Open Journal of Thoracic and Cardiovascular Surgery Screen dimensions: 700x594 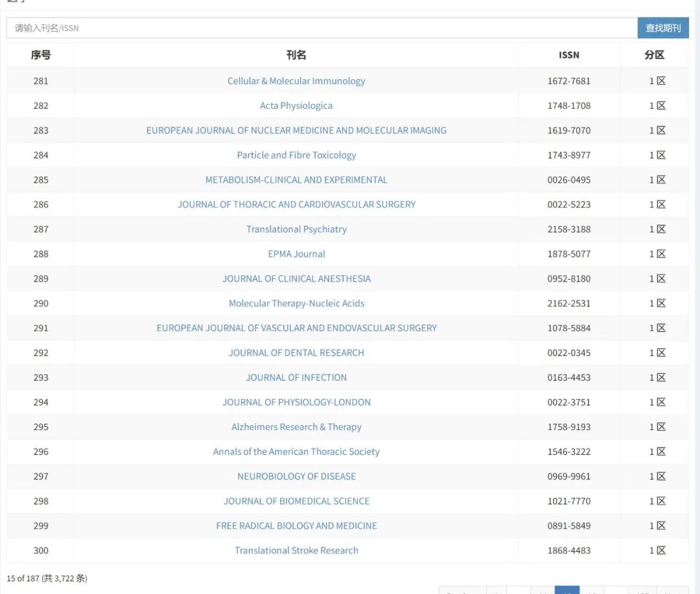[296, 204]
